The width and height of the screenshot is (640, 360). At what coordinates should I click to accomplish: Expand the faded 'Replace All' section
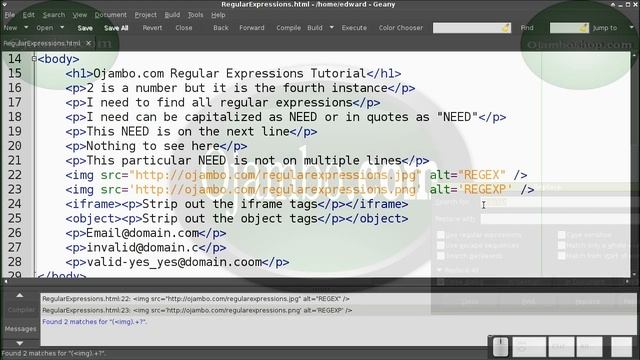(440, 270)
